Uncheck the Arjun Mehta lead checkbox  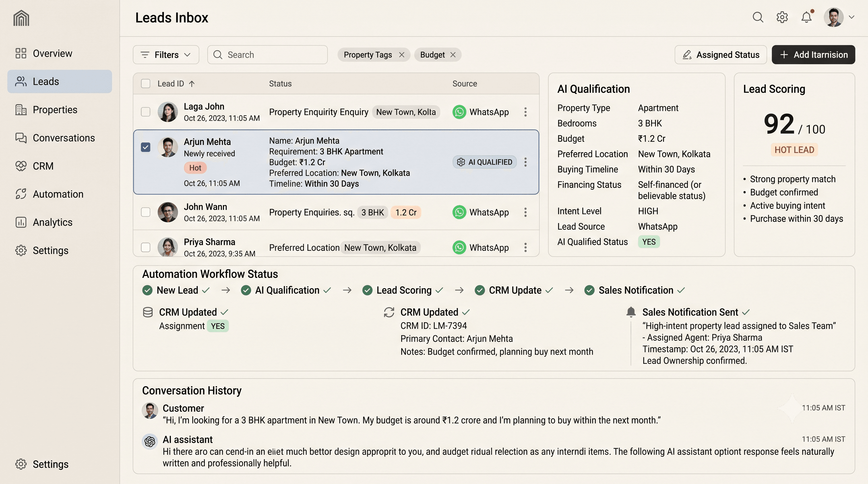[146, 147]
